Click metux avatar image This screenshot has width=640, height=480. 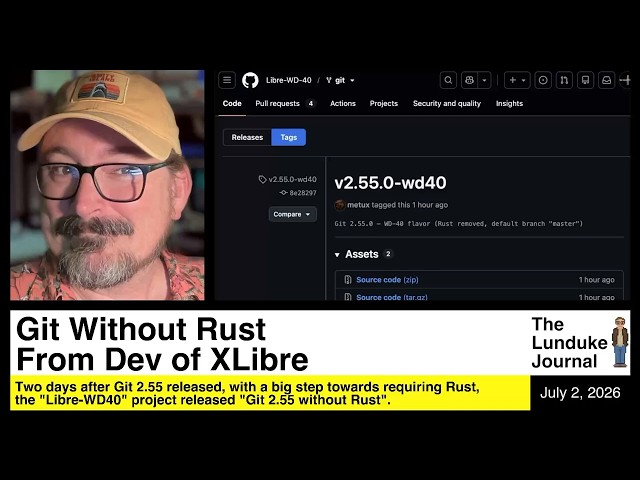tap(340, 205)
